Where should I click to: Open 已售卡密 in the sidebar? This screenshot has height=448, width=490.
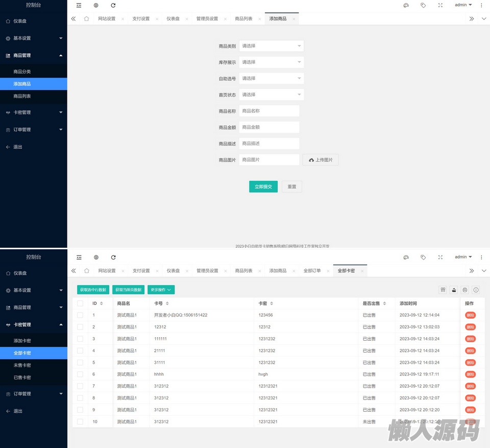(34, 378)
